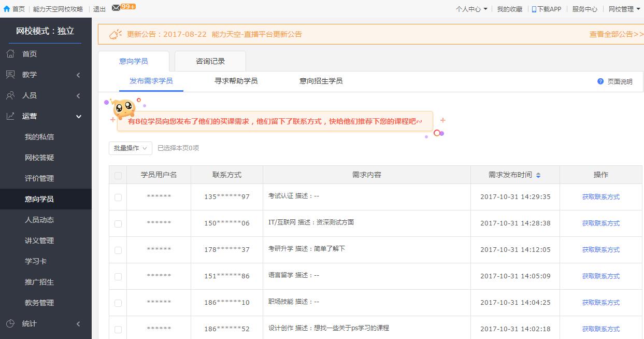Click 获取联系方式 for the 150******06 row
The image size is (644, 339).
pyautogui.click(x=600, y=223)
